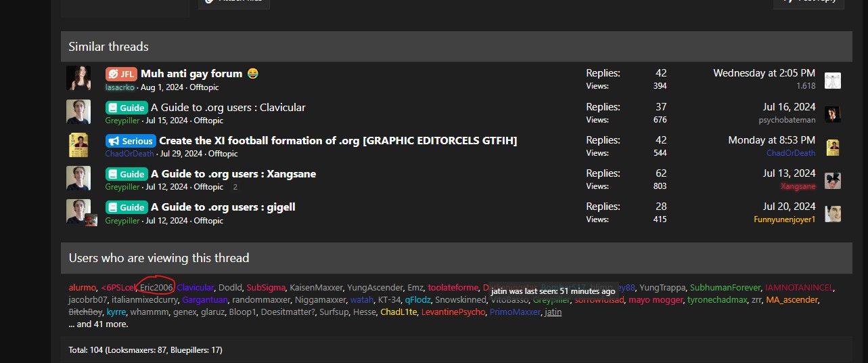The height and width of the screenshot is (363, 868).
Task: Open 'A Guide to .org users : Xangsane'
Action: tap(233, 174)
